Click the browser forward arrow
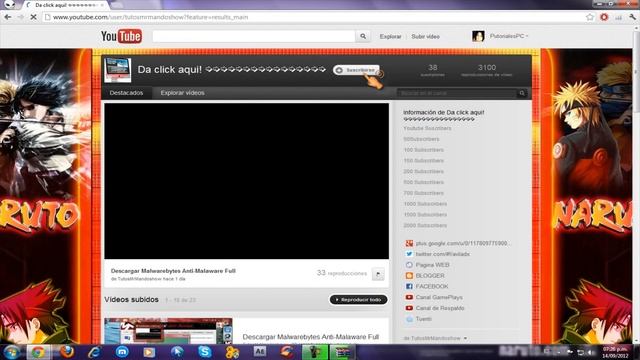This screenshot has height=360, width=640. 20,17
